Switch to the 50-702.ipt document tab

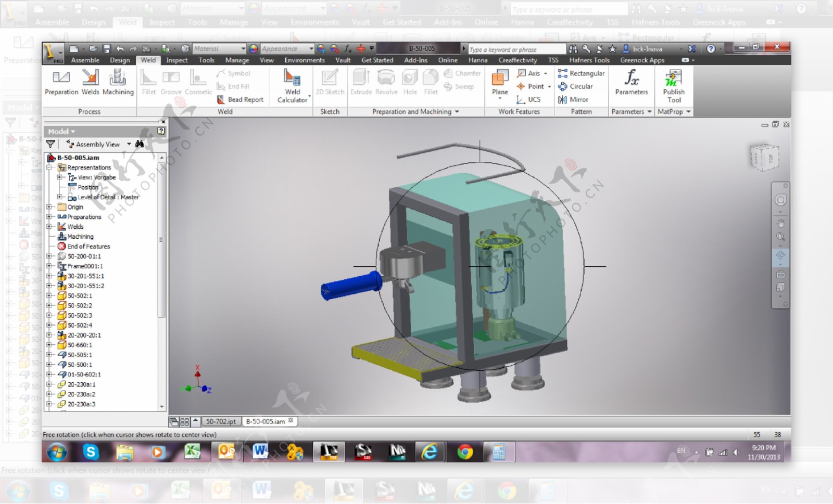coord(221,421)
